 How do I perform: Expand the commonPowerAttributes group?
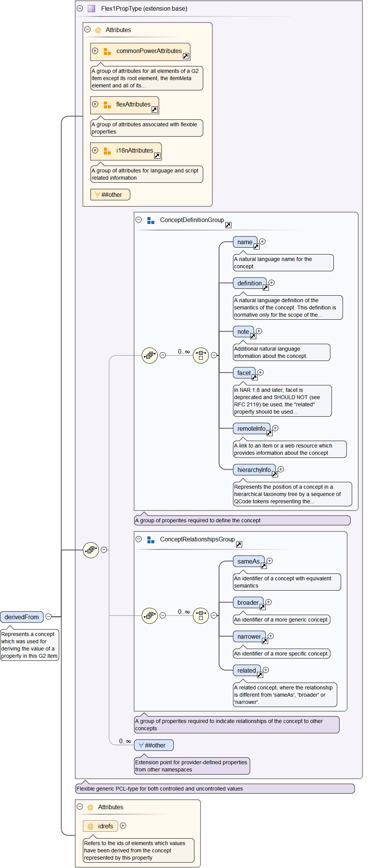95,51
